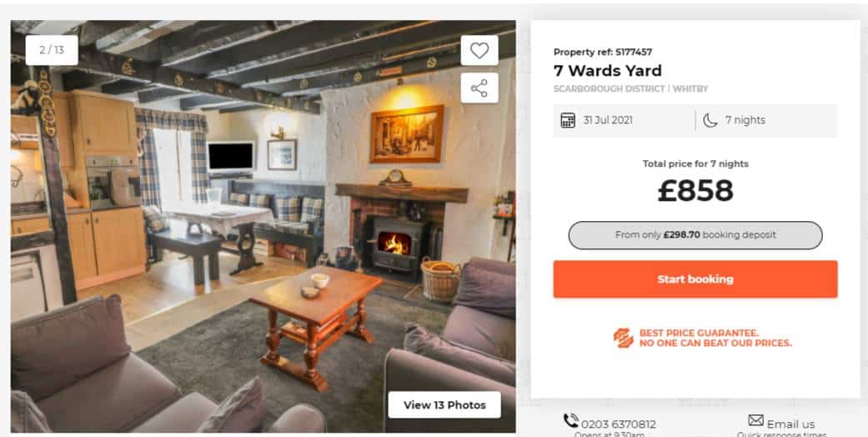Click the Best Price Guarantee text
The image size is (868, 437).
click(x=715, y=338)
